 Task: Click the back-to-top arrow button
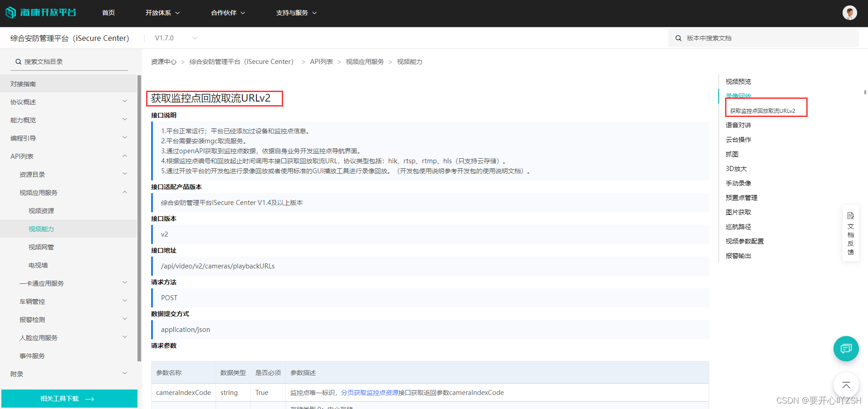(846, 385)
